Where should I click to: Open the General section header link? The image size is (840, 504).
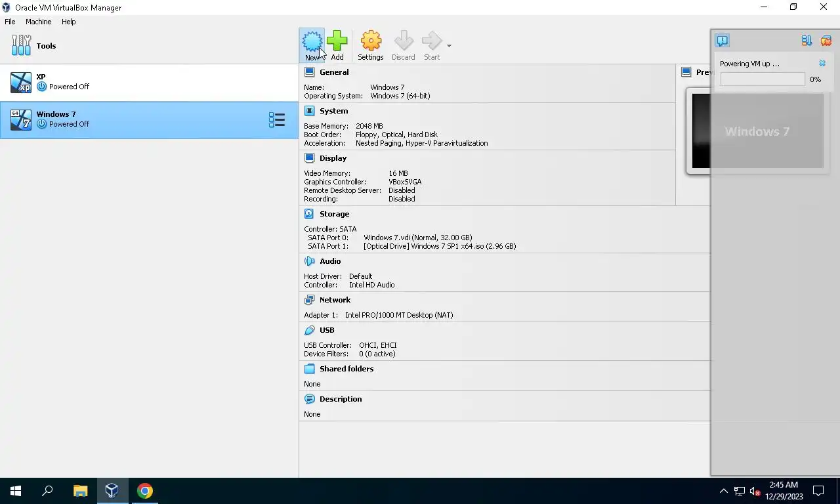pyautogui.click(x=334, y=72)
